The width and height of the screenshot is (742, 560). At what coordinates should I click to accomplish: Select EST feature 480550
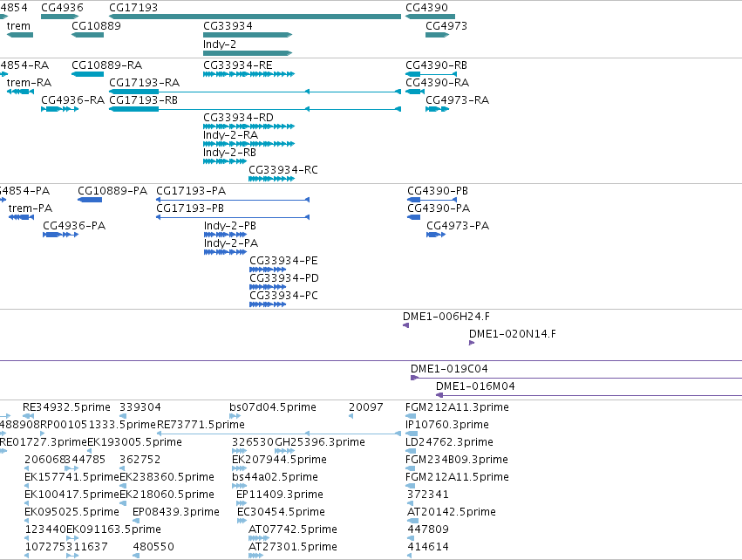pos(136,556)
